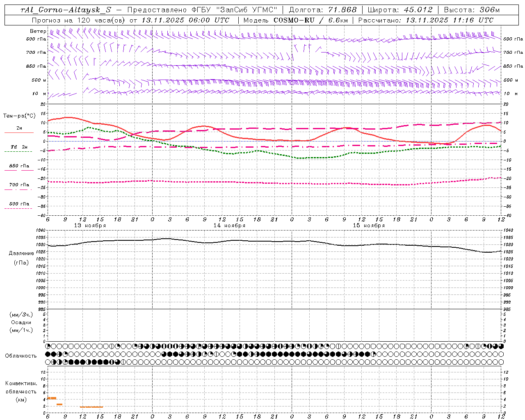
Task: Click the calculation time 13.11.2025 11:16 UTC
Action: [x=450, y=20]
